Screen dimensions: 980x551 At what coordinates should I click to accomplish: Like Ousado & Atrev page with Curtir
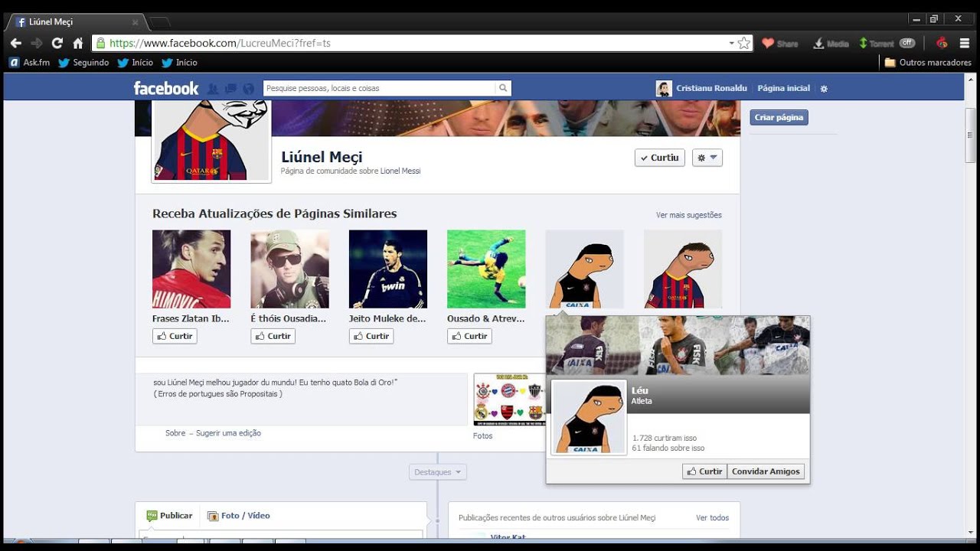469,336
